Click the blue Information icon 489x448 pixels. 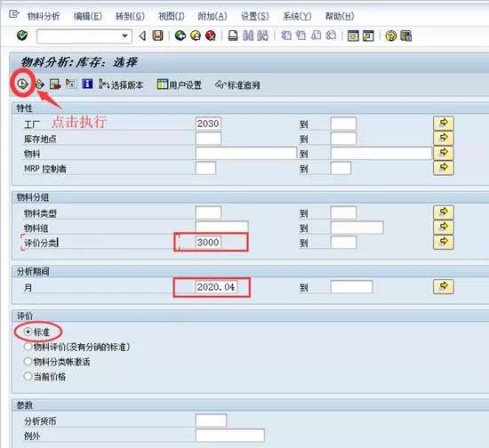pos(87,84)
